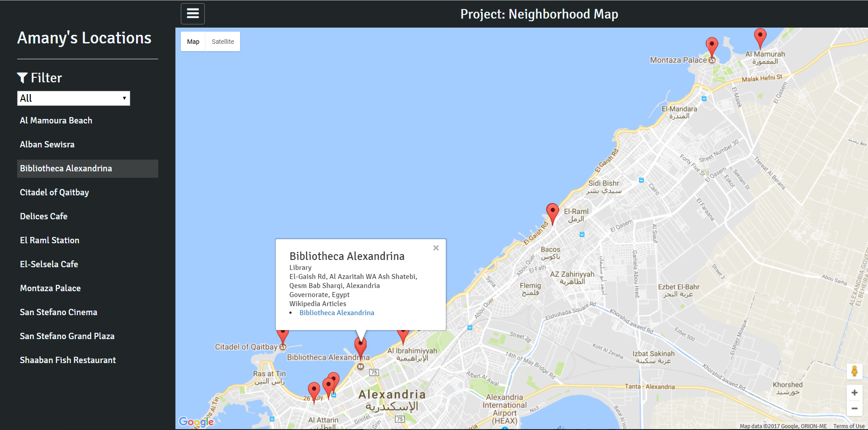Click the red marker at Montaza Palace

tap(712, 48)
